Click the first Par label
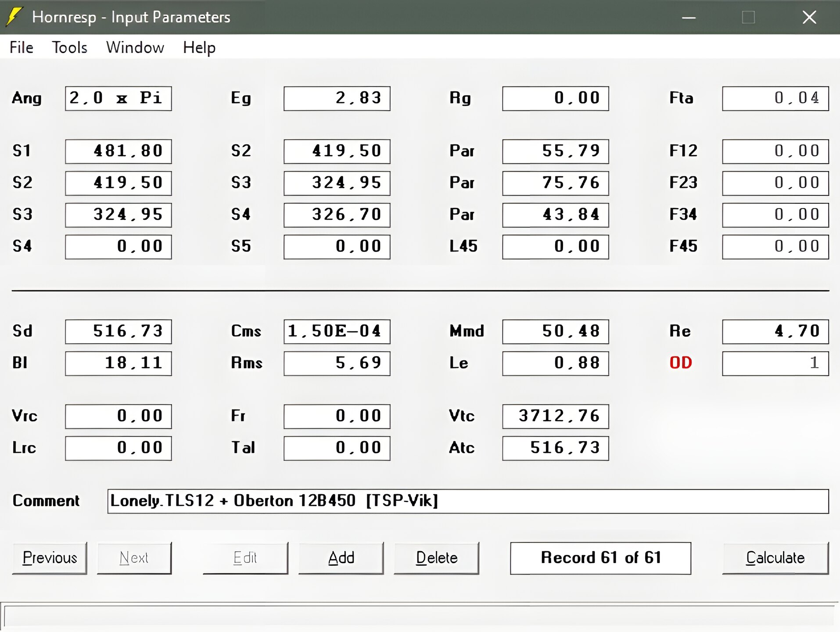The width and height of the screenshot is (840, 632). [x=462, y=151]
